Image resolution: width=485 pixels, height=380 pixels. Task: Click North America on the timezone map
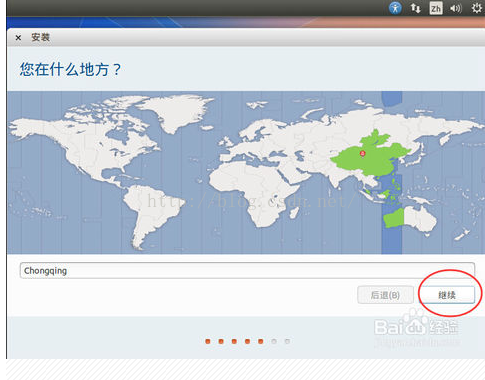90,143
